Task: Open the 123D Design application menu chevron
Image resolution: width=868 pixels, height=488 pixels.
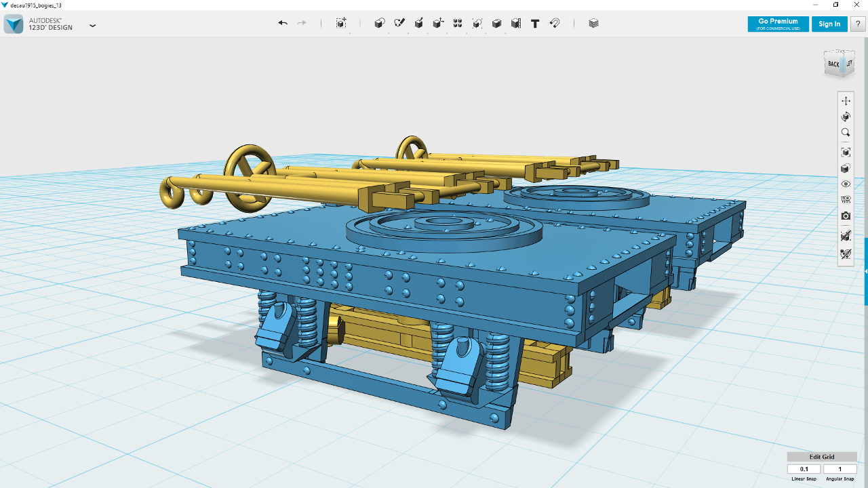Action: (93, 26)
